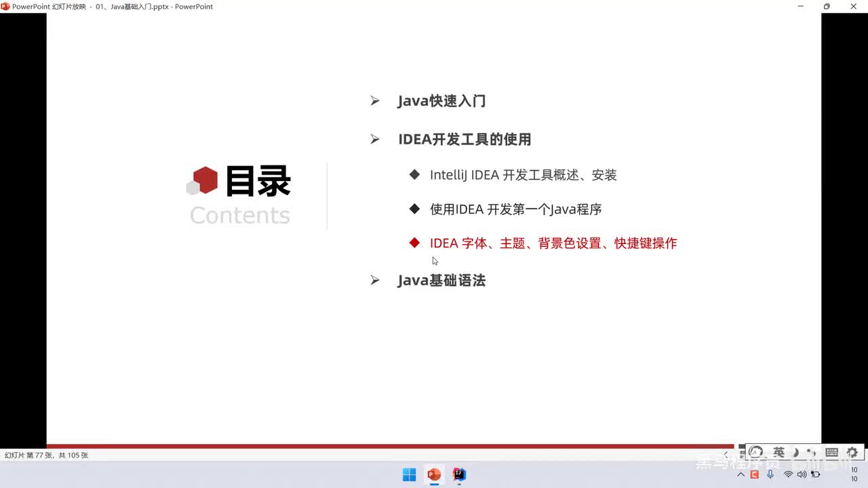Screen dimensions: 868x488
Task: Toggle the 英 language mode
Action: coord(778,452)
